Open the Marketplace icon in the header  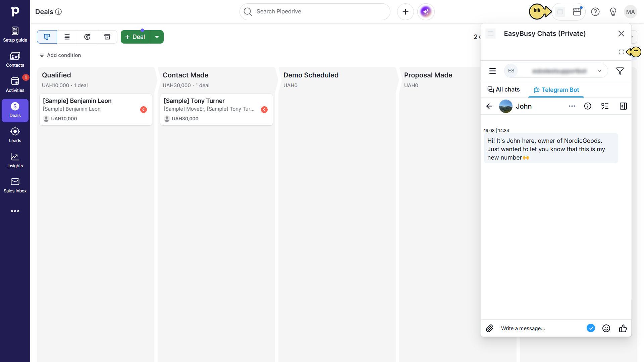[577, 12]
